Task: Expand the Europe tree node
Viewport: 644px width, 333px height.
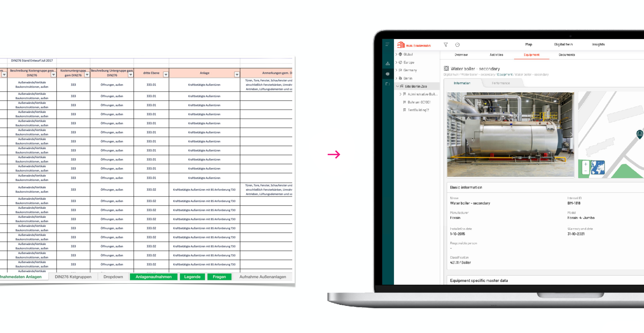Action: coord(396,62)
